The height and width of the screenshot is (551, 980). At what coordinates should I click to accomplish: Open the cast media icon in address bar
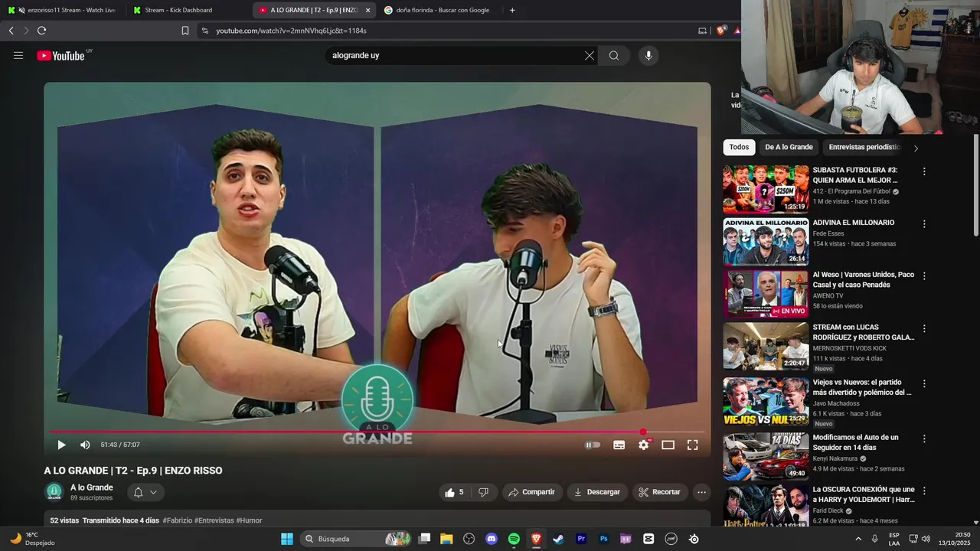(x=702, y=31)
